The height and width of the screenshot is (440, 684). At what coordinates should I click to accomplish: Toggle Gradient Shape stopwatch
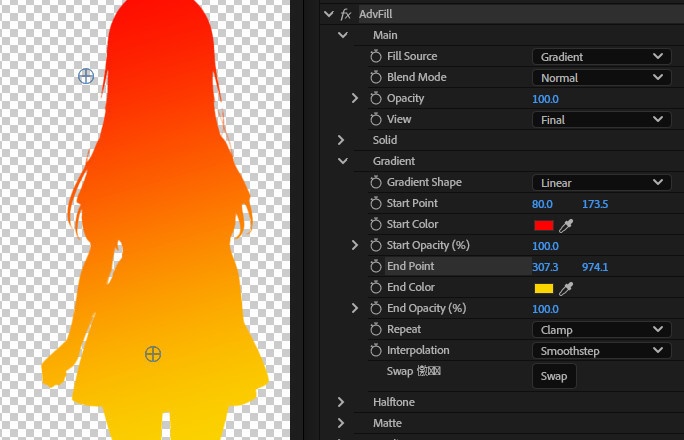point(376,182)
